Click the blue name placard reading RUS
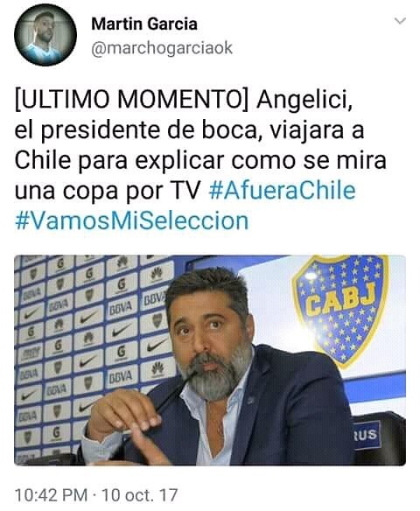 pos(367,434)
